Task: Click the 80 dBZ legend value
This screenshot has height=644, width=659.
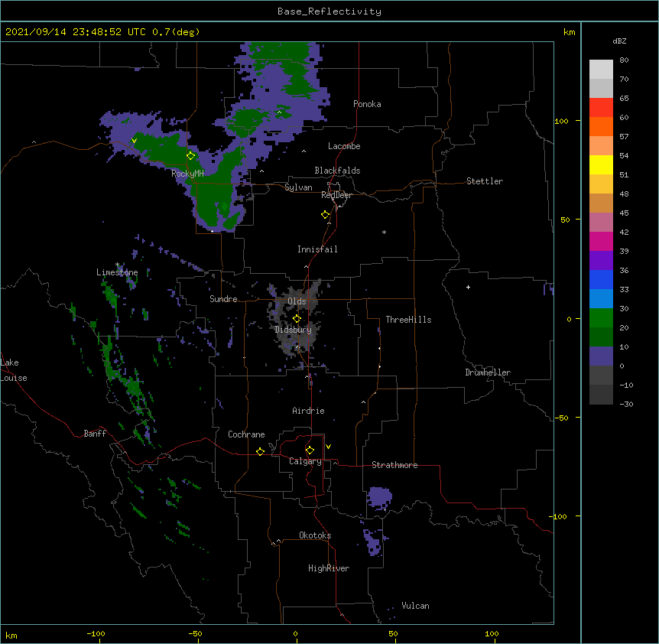Action: [x=624, y=60]
